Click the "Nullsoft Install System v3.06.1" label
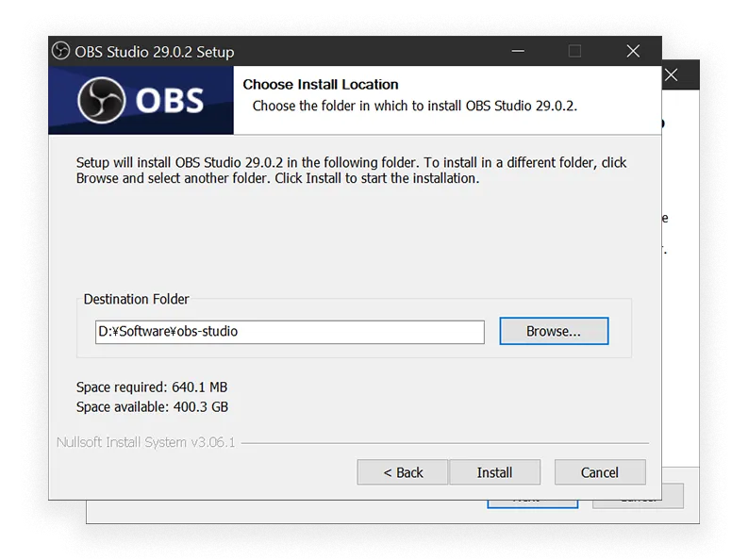Screen dimensions: 748x560 145,442
